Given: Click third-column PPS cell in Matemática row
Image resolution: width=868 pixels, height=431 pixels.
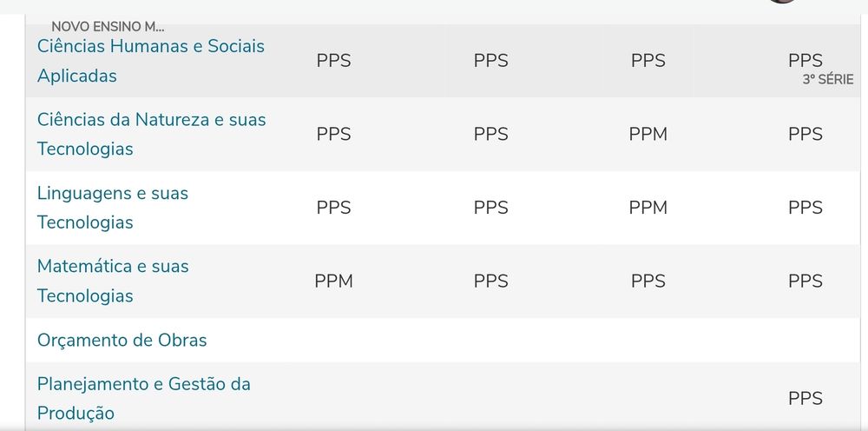Looking at the screenshot, I should click(648, 281).
